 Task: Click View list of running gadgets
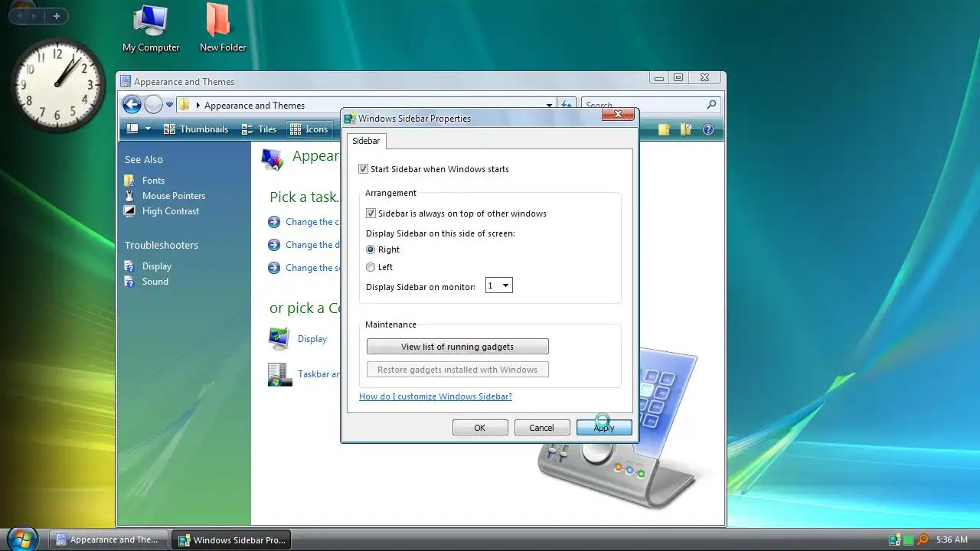pos(457,347)
